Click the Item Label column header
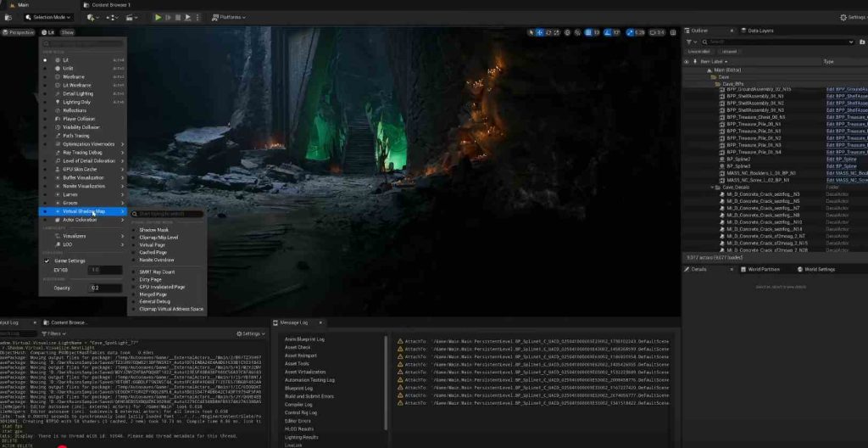This screenshot has width=868, height=448. click(714, 62)
